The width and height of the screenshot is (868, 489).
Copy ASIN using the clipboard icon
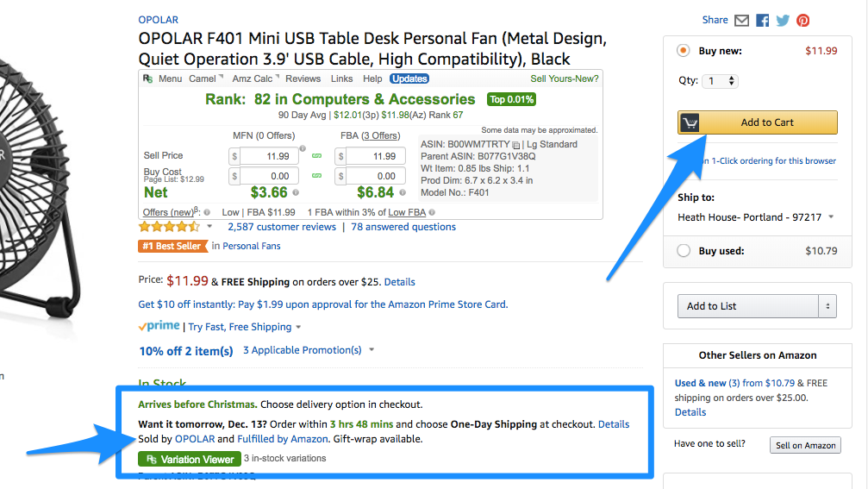515,145
